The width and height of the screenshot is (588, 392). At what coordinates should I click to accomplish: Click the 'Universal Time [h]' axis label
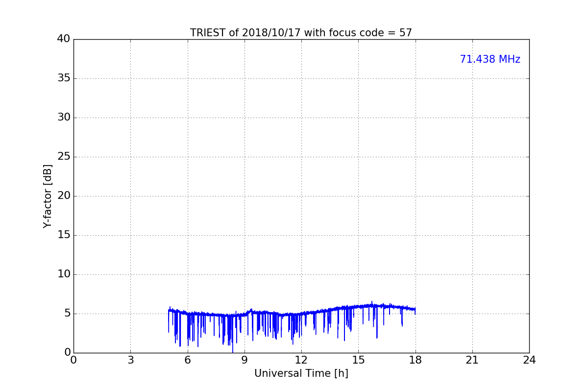point(301,373)
